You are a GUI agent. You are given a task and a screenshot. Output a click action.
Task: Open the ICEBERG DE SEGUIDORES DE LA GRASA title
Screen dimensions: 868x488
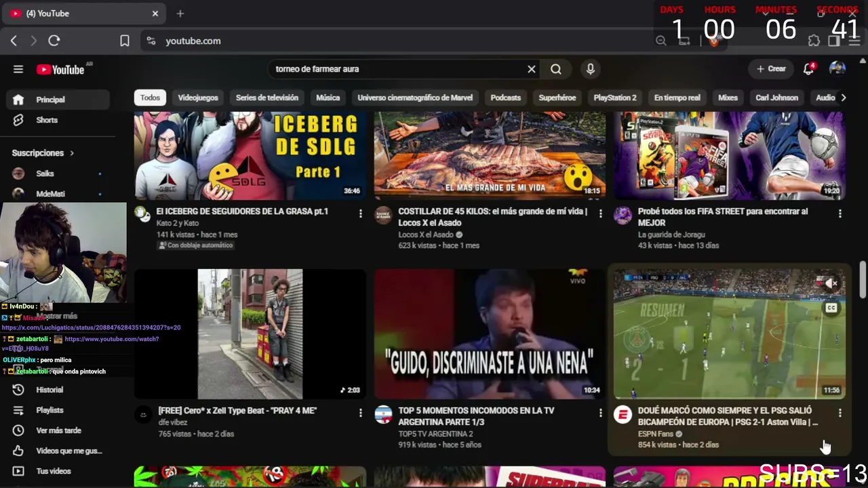242,211
